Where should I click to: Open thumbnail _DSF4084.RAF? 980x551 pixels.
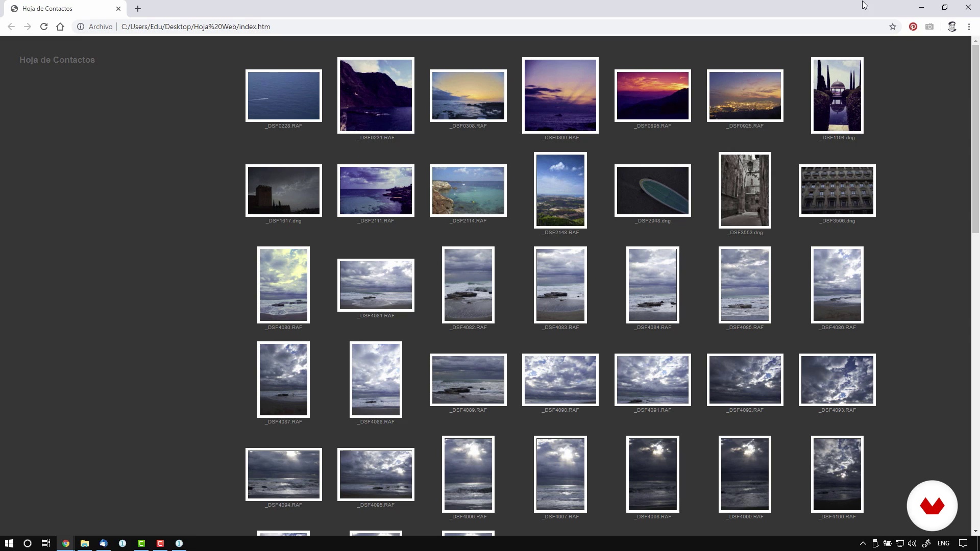(x=653, y=285)
